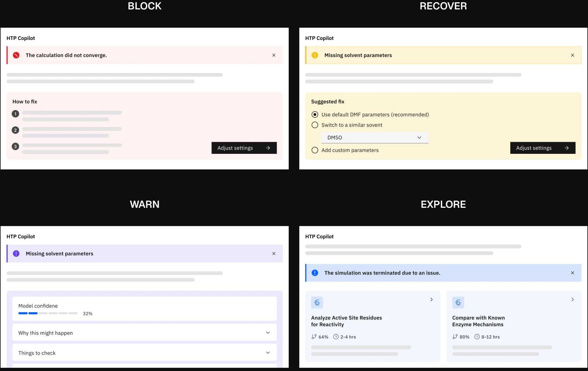This screenshot has height=371, width=588.
Task: Click the clock icon next to 2-4 hrs
Action: (336, 337)
